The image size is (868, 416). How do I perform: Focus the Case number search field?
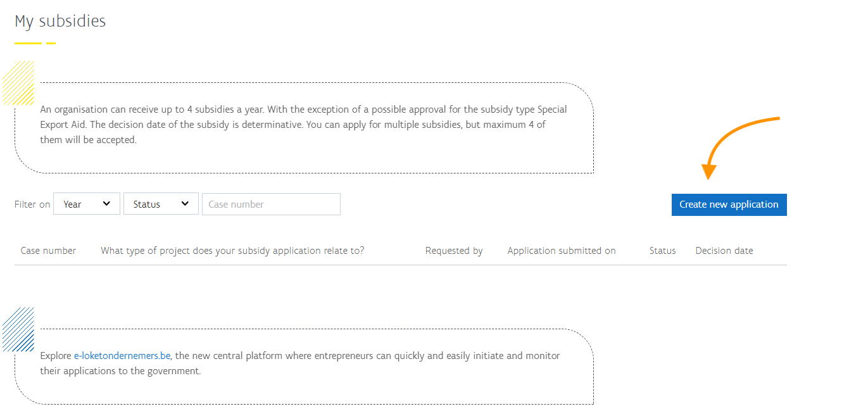271,204
